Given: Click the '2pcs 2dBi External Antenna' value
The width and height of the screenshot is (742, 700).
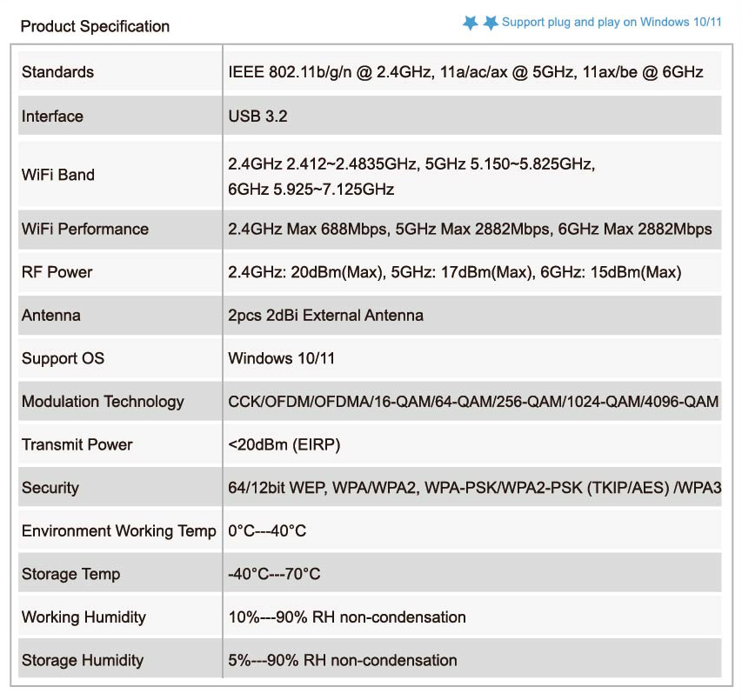Looking at the screenshot, I should click(325, 316).
